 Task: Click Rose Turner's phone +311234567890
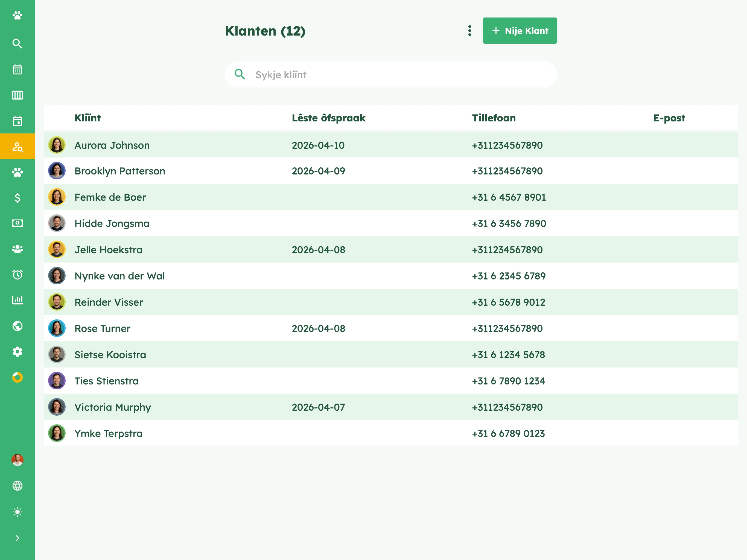(x=507, y=329)
